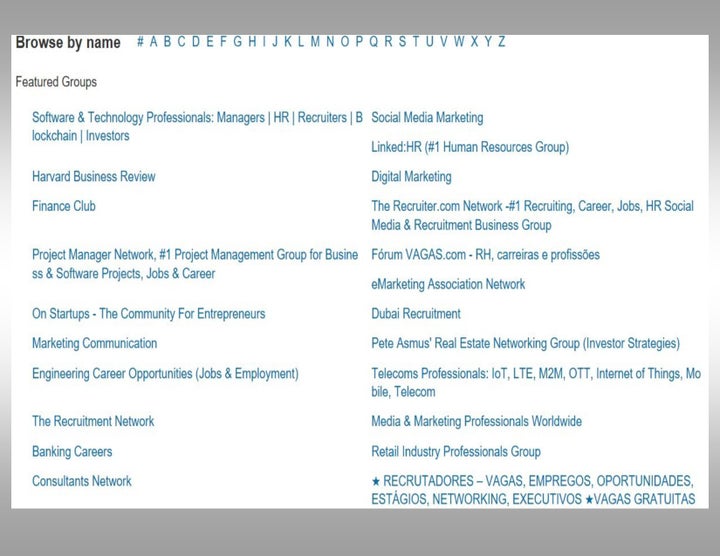Viewport: 720px width, 556px height.
Task: Open Software & Technology Professionals group
Action: [197, 127]
